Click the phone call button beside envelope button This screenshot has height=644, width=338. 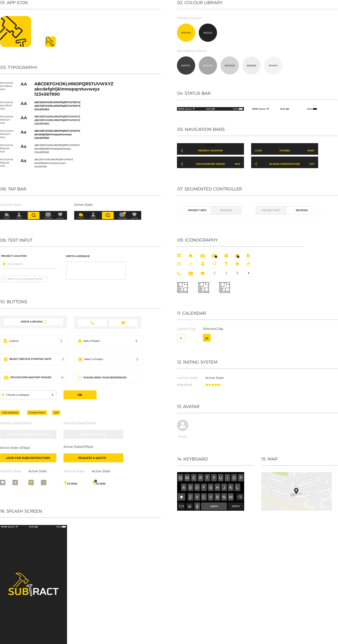pyautogui.click(x=92, y=323)
